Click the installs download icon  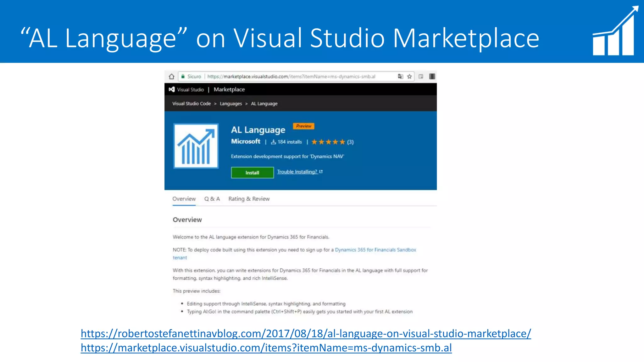(x=274, y=142)
